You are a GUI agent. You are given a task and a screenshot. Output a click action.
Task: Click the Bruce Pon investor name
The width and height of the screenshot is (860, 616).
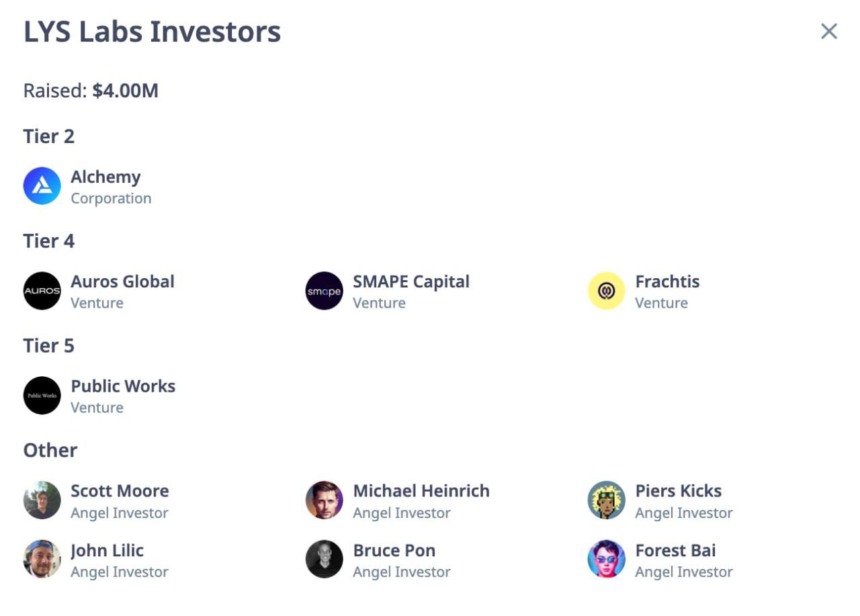point(394,550)
